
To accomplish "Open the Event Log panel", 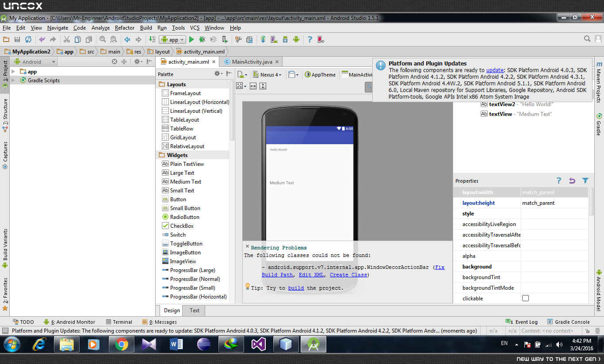I will point(522,322).
